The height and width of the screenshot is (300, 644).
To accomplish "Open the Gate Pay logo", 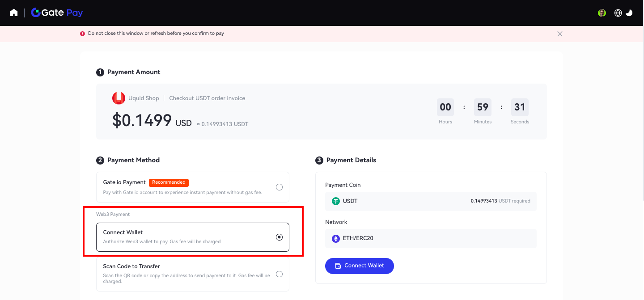I will tap(57, 13).
